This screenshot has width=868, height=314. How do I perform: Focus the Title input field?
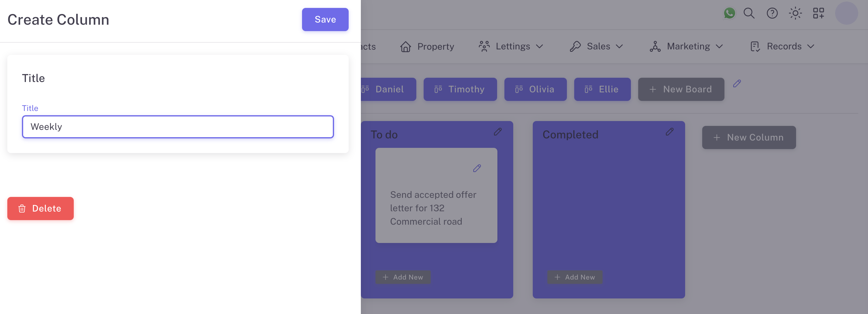pos(178,127)
